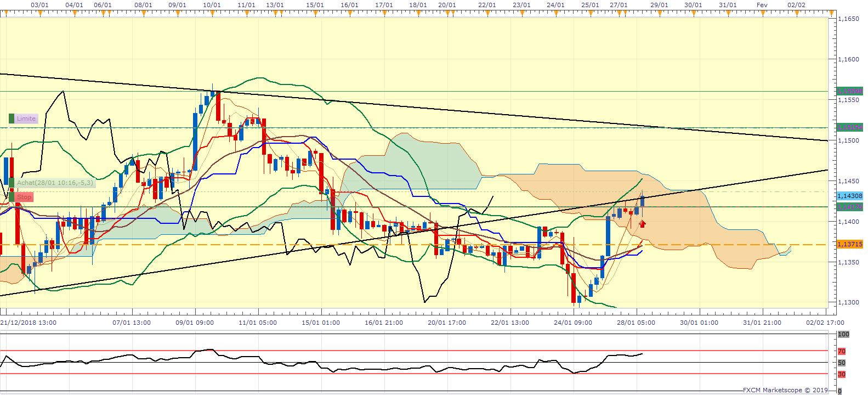Click the 1,1500 value on the price axis
This screenshot has height=395, width=868.
point(849,140)
